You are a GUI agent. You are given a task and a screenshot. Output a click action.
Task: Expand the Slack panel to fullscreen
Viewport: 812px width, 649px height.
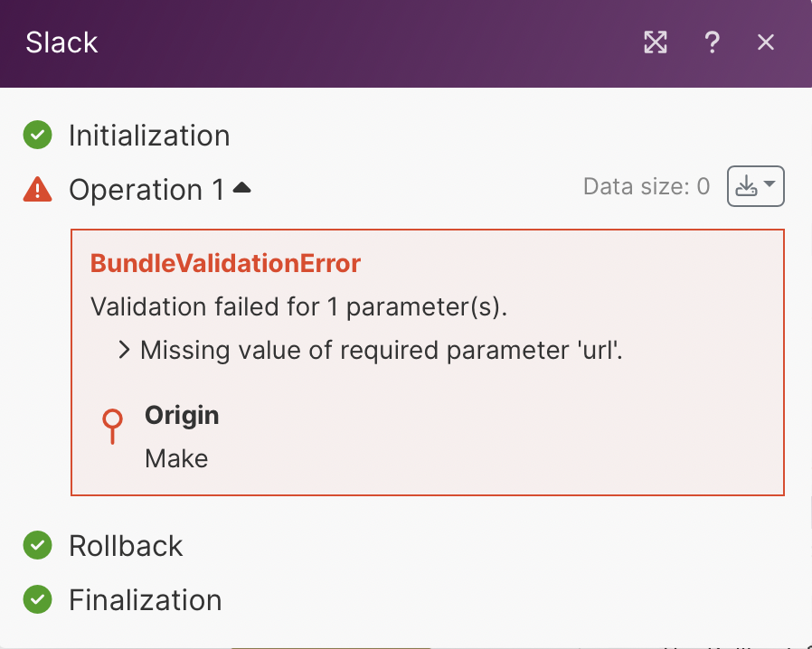click(x=656, y=42)
